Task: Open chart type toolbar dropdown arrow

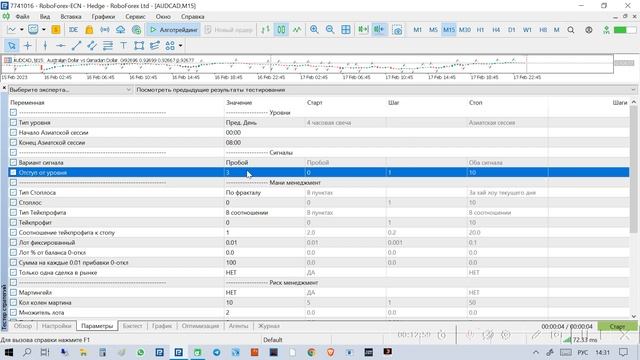Action: point(22,30)
